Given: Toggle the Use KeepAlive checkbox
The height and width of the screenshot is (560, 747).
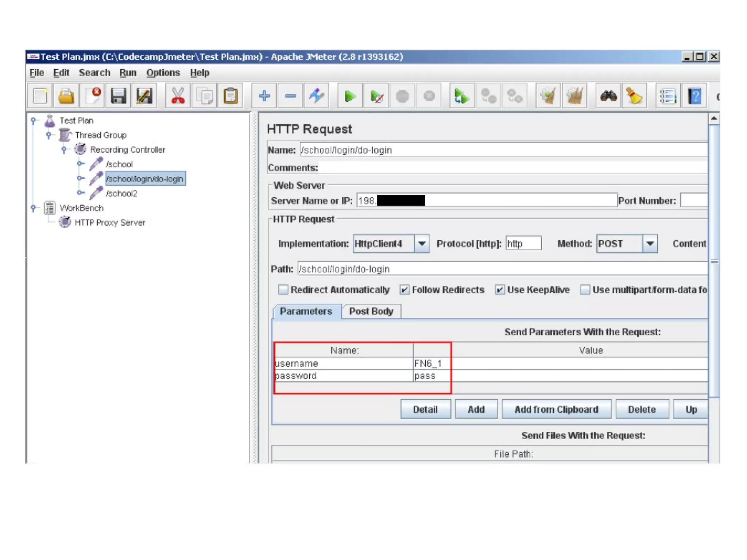Looking at the screenshot, I should click(x=500, y=290).
